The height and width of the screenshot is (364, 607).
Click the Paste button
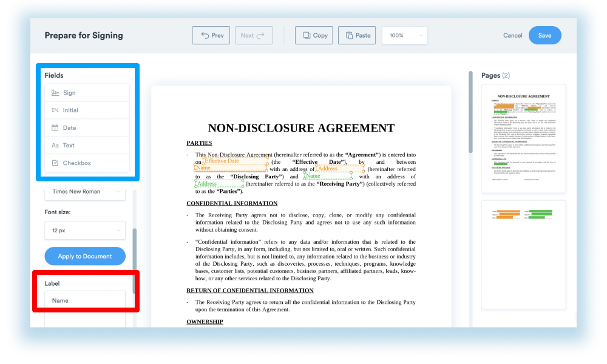coord(357,35)
